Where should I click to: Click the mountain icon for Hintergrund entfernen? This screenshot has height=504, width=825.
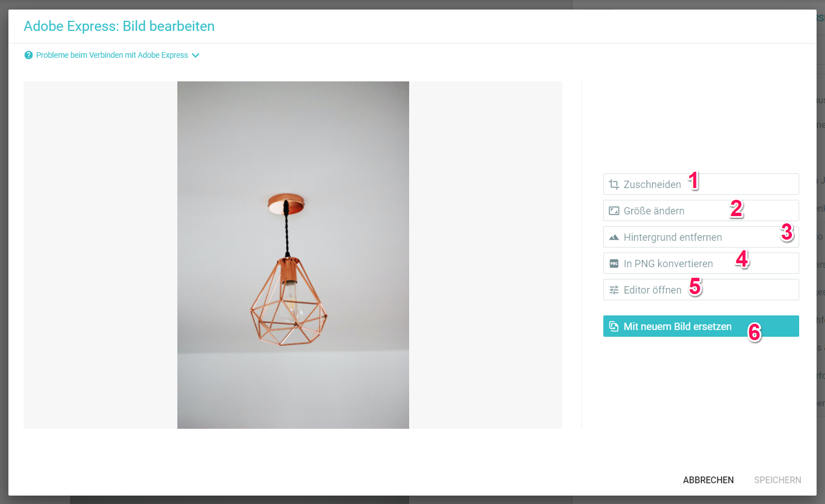[614, 237]
